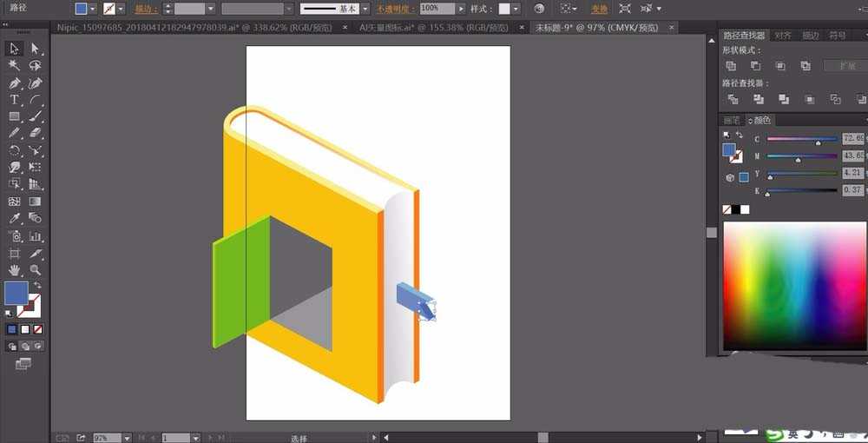The image size is (868, 443).
Task: Click the 变换 (Transform) link
Action: pos(599,9)
